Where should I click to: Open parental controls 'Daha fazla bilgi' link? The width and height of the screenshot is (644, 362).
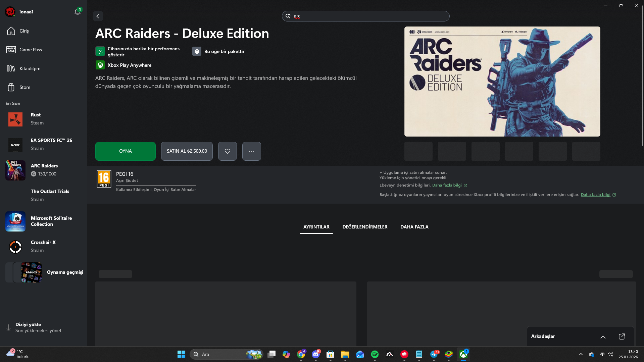450,186
